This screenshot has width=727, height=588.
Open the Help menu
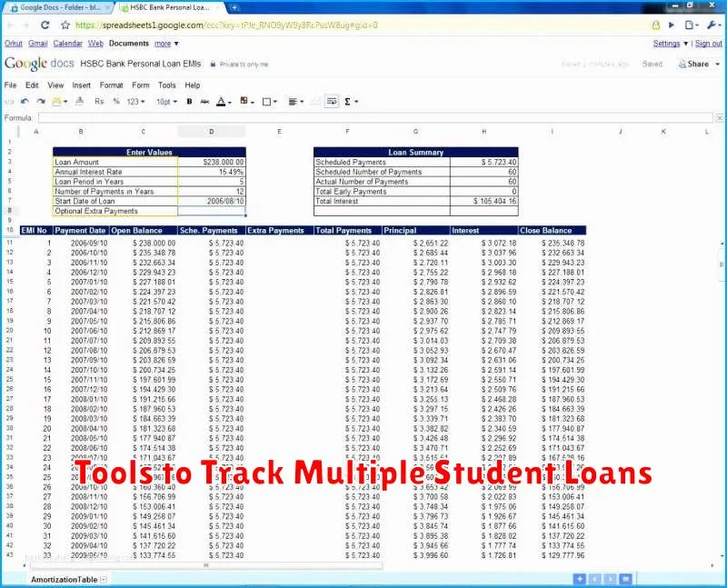(193, 85)
